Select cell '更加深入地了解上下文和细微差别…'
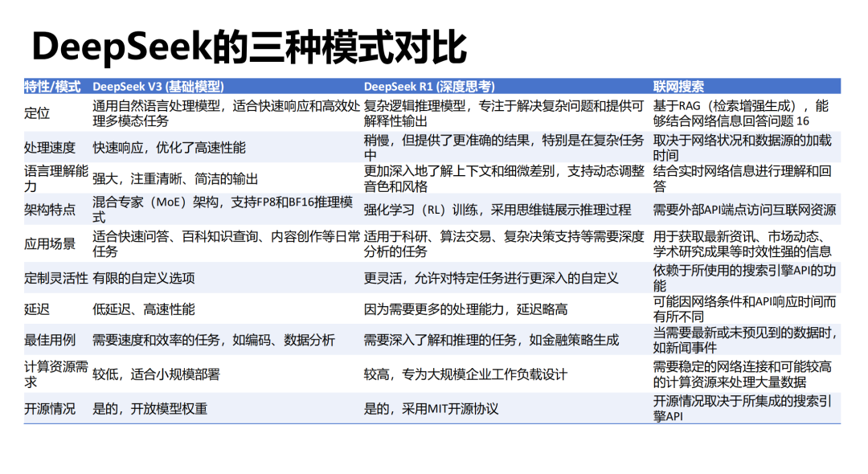The height and width of the screenshot is (474, 868). [504, 178]
